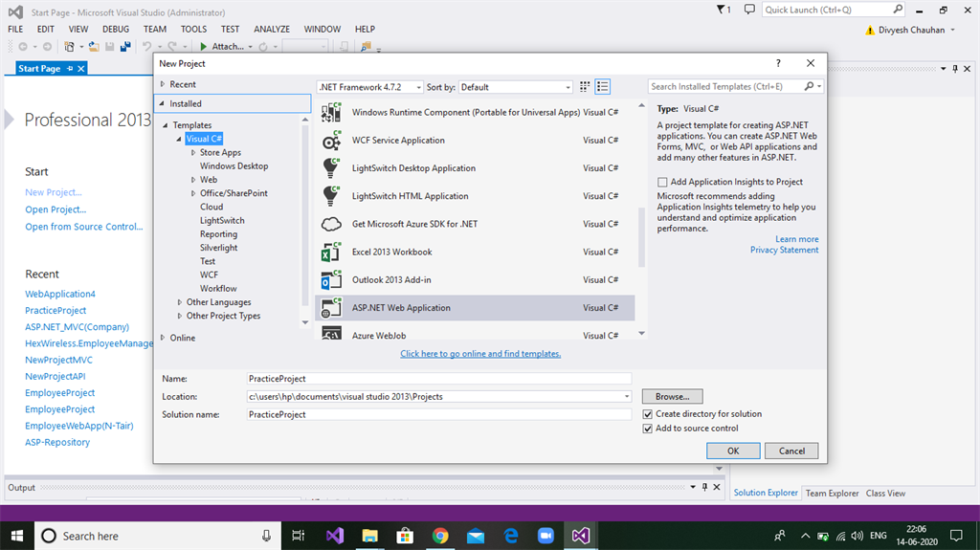Select the Silverlight template category
This screenshot has height=550, width=980.
coord(219,248)
